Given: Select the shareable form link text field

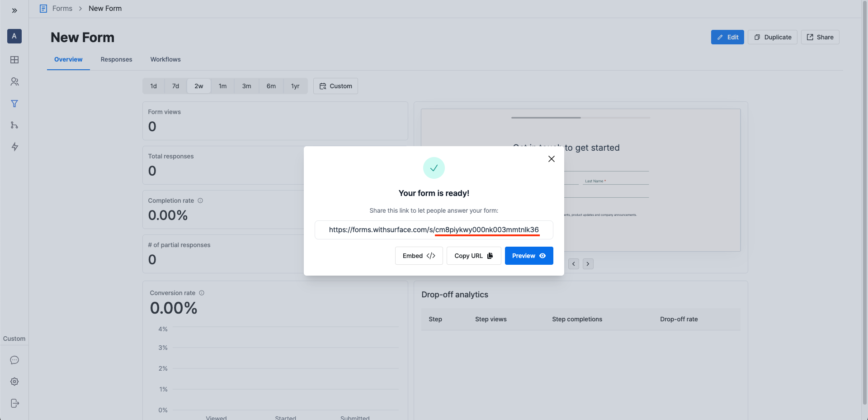Looking at the screenshot, I should 434,230.
